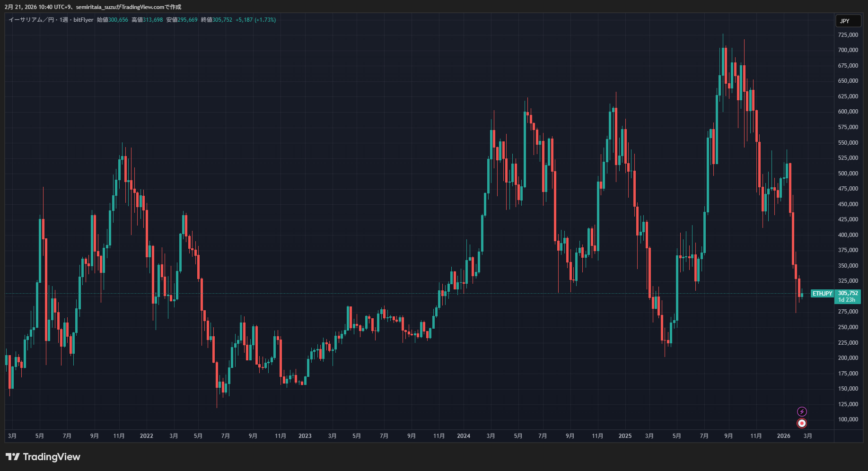This screenshot has height=471, width=868.
Task: Click the 始値 300,656 open value
Action: 112,20
